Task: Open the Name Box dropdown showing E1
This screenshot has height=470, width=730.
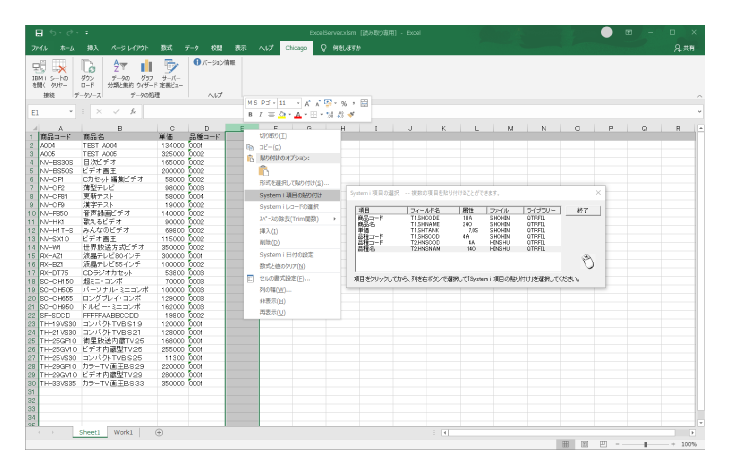Action: coord(71,112)
